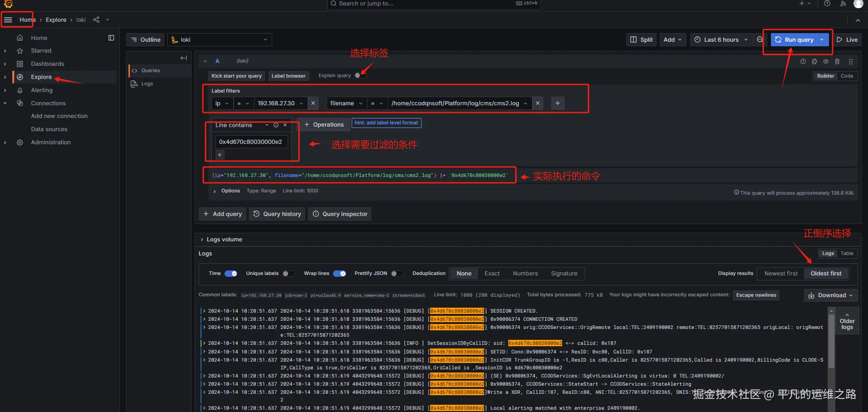Open Data sources in the sidebar
Viewport: 868px width, 412px height.
click(49, 129)
